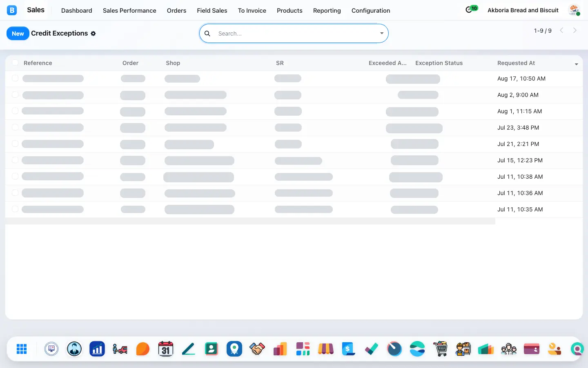Open the green contacts app in dock
Viewport: 588px width, 368px height.
[x=212, y=349]
